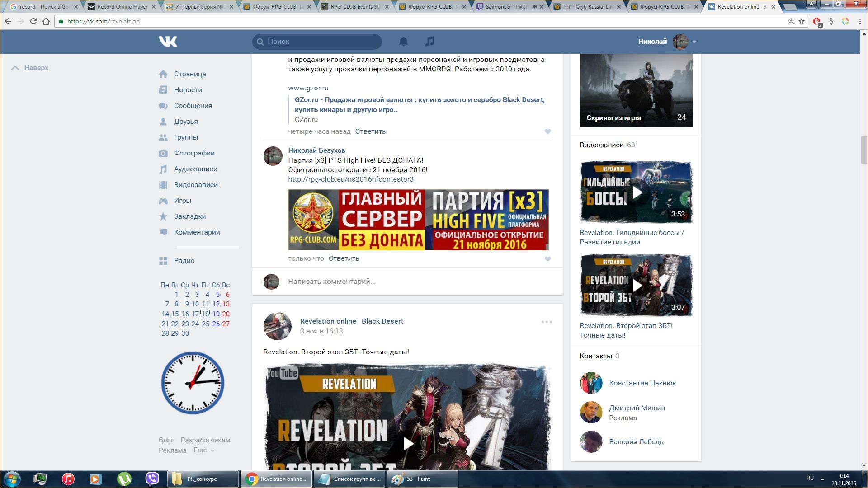868x488 pixels.
Task: Switch to the Record Online Player tab
Action: (123, 7)
